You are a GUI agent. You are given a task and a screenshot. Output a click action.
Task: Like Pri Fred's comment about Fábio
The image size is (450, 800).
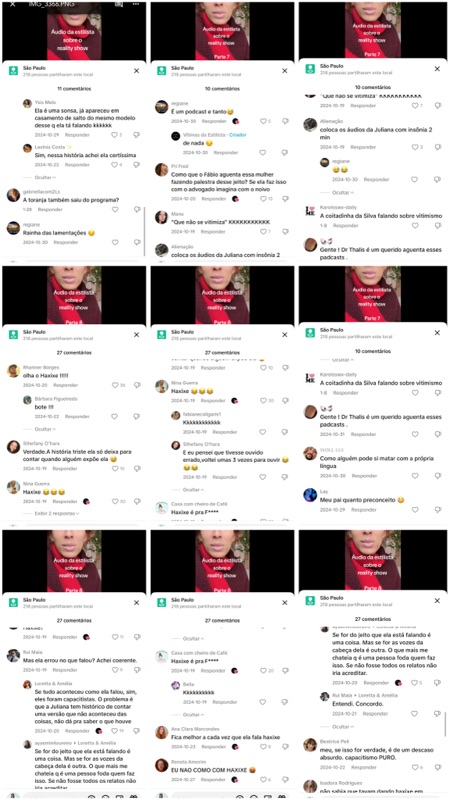pyautogui.click(x=264, y=199)
